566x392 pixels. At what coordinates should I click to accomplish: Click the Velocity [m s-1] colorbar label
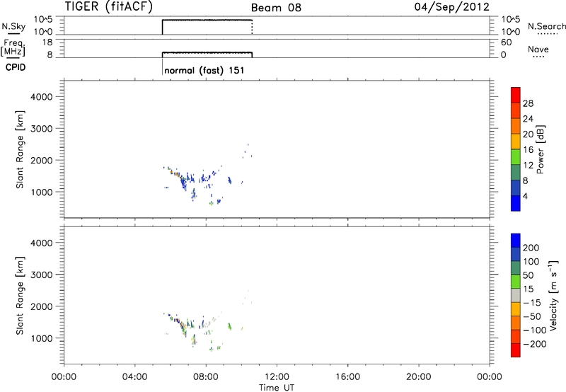pos(553,295)
